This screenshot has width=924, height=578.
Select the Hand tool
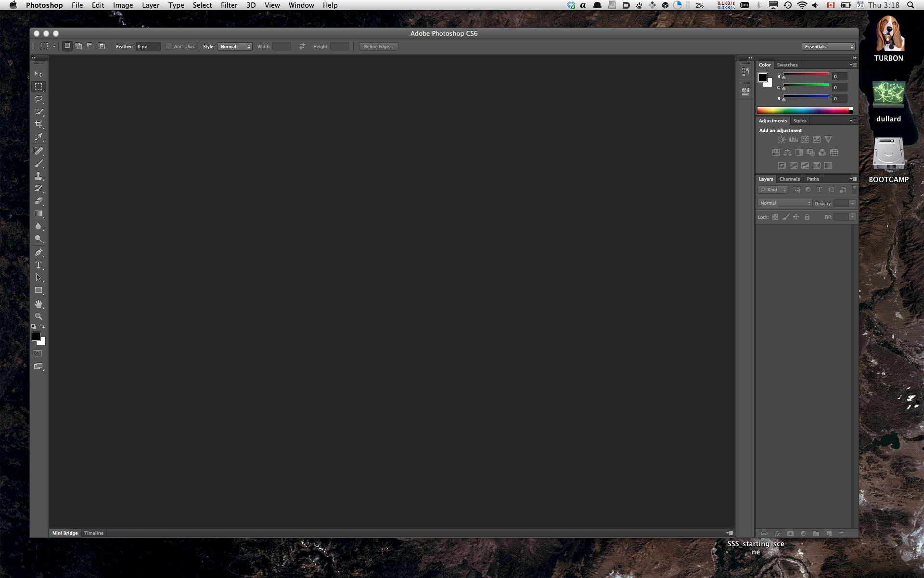pos(38,303)
